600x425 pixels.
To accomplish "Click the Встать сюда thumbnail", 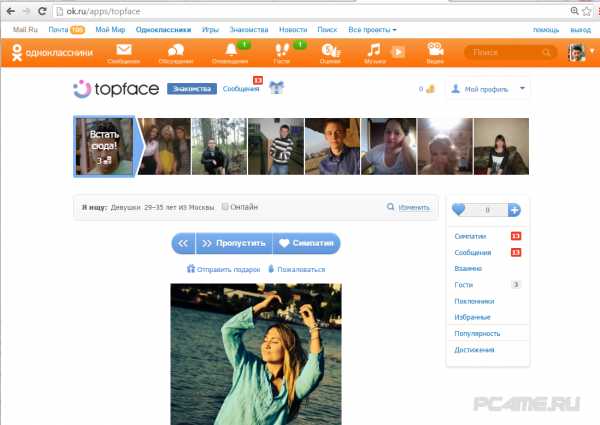I will pos(103,146).
